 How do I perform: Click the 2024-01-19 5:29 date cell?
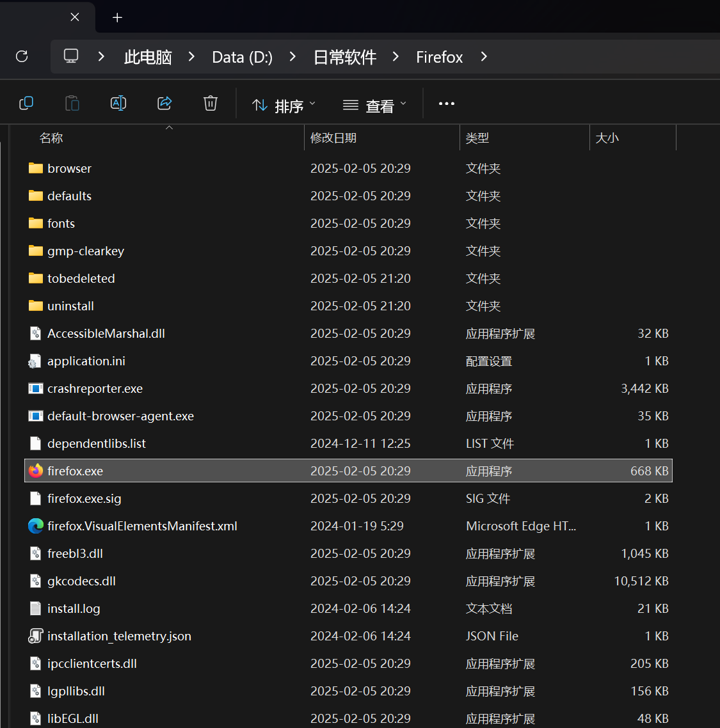pos(356,526)
